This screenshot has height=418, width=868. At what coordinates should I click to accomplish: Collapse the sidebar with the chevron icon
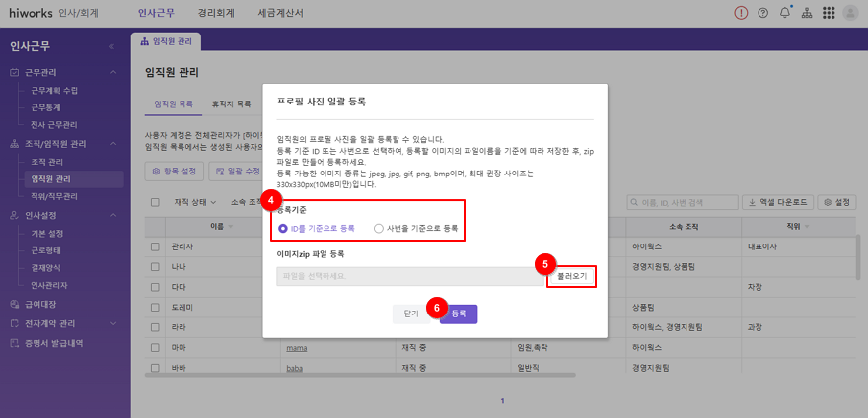click(x=111, y=46)
